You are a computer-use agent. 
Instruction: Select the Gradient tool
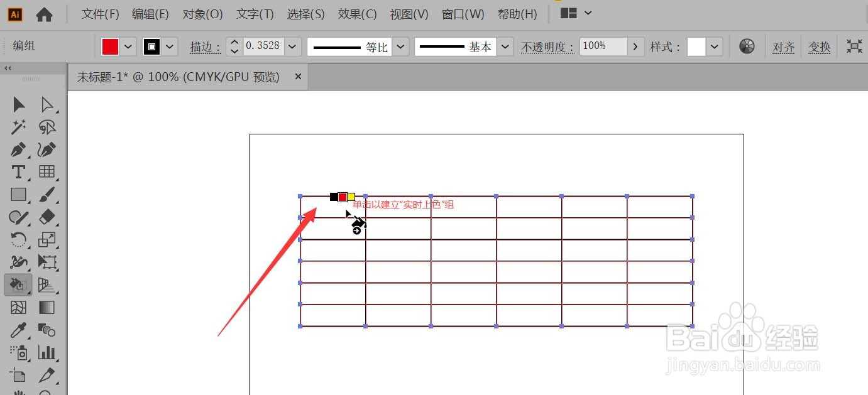pos(47,308)
